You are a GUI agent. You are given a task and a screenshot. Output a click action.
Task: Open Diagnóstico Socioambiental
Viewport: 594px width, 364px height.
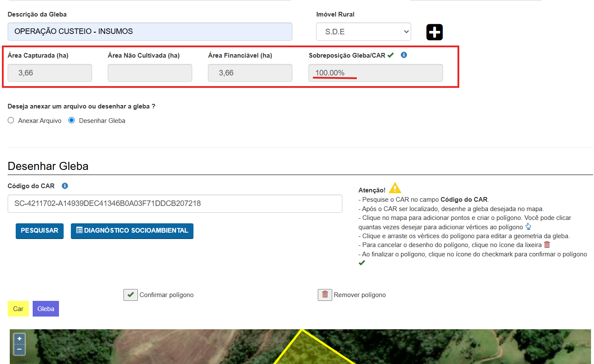click(x=132, y=231)
